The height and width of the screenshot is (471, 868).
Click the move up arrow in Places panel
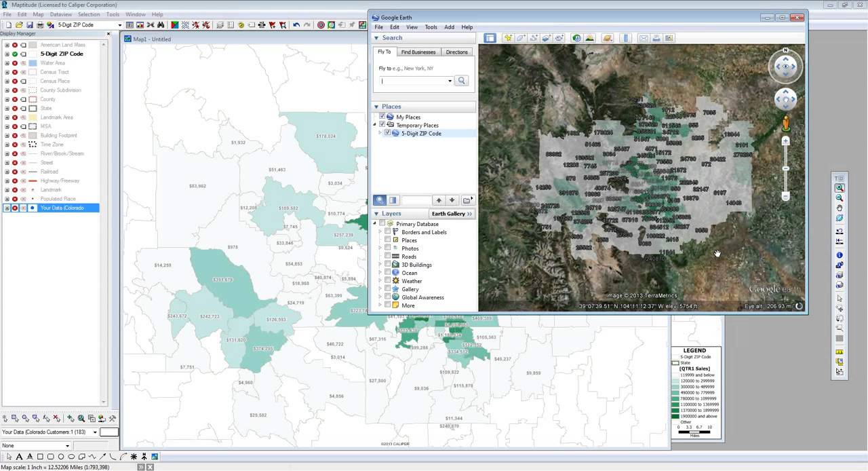pos(439,200)
